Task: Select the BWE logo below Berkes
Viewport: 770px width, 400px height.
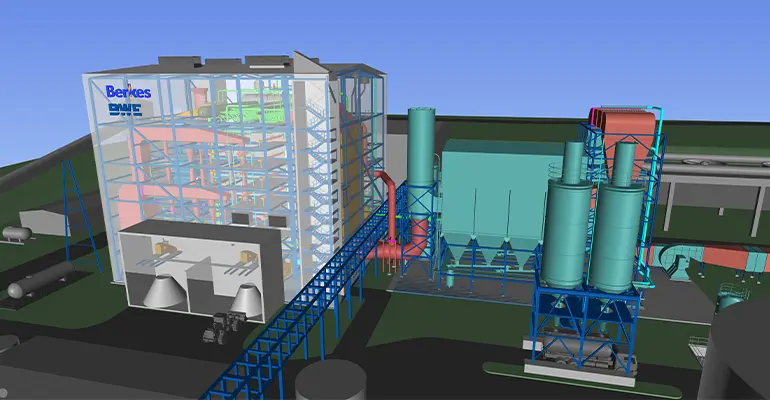Action: tap(129, 110)
